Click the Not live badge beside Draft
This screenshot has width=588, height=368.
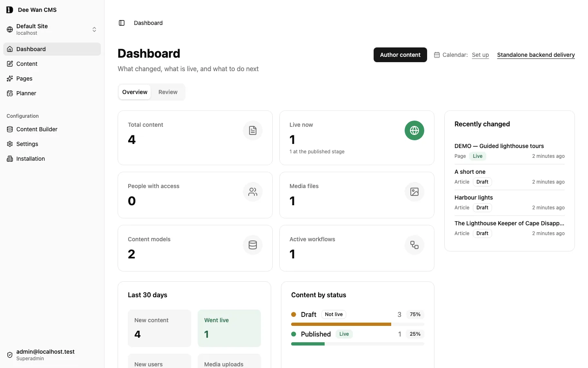(x=334, y=314)
